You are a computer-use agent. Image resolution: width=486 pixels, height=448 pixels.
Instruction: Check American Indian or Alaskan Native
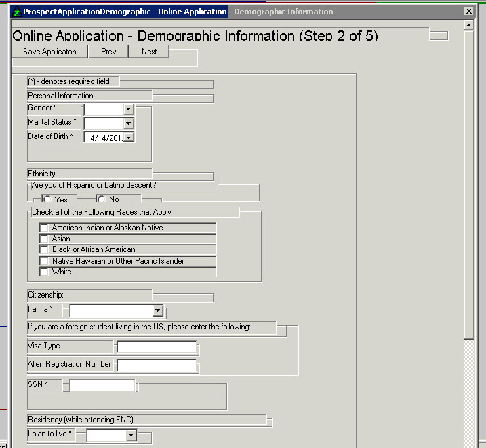pyautogui.click(x=45, y=228)
